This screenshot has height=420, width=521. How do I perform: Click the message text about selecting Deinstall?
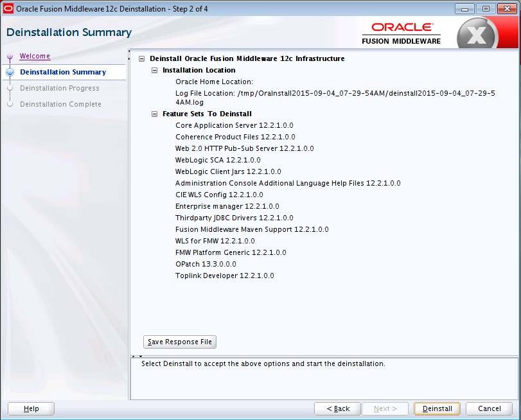tap(263, 363)
